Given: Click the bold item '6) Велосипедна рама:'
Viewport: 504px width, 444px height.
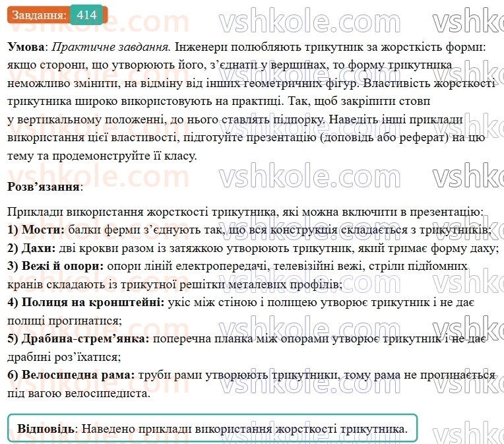Looking at the screenshot, I should point(71,375).
